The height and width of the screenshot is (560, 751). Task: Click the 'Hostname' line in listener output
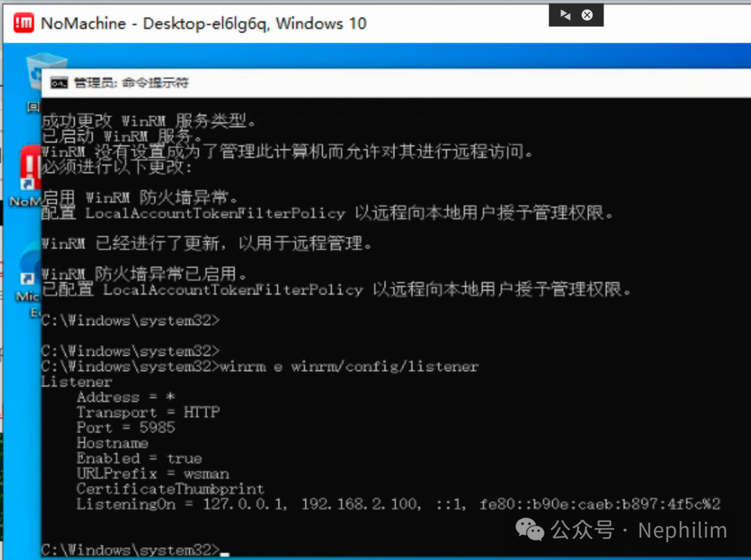pos(113,443)
